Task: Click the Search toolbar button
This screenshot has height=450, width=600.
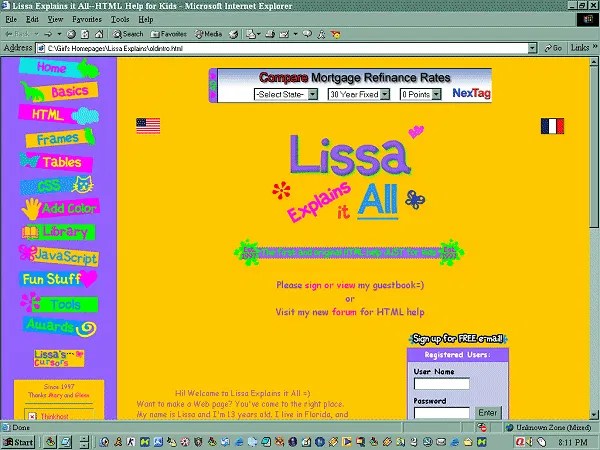Action: click(x=125, y=33)
